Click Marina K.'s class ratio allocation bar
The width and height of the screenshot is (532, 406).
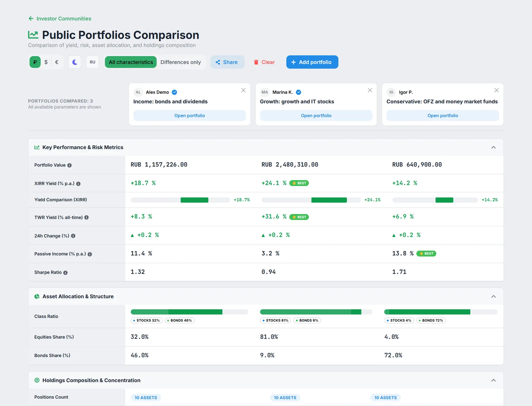point(316,312)
